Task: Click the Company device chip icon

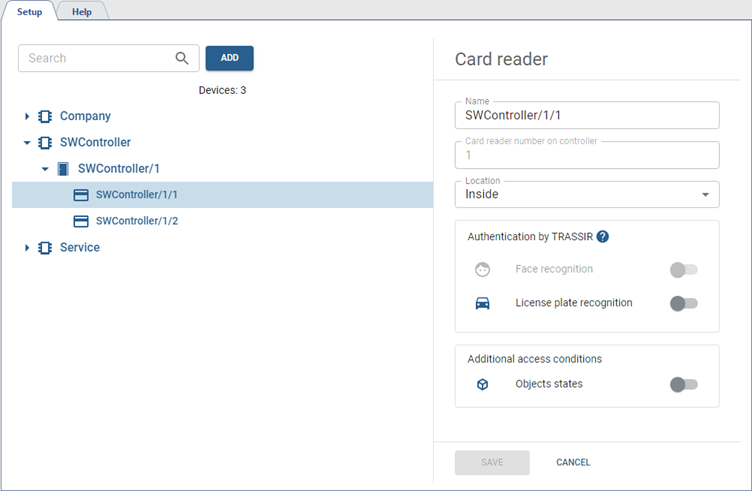Action: click(45, 116)
